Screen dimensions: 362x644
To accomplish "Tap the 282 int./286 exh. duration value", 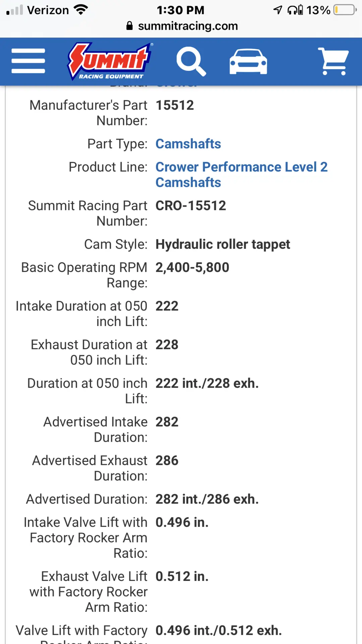I will point(207,499).
